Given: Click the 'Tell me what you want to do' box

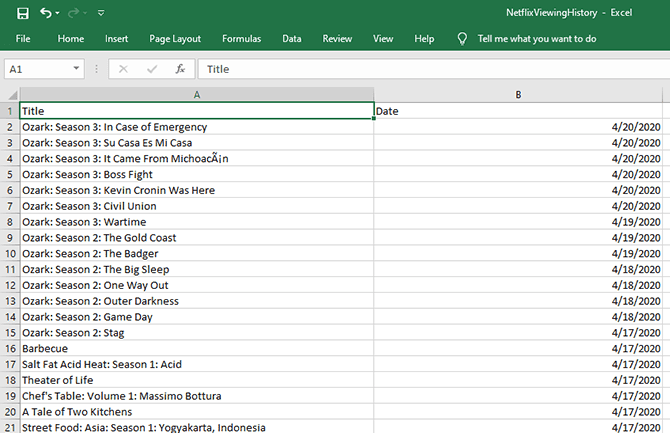Looking at the screenshot, I should 537,38.
